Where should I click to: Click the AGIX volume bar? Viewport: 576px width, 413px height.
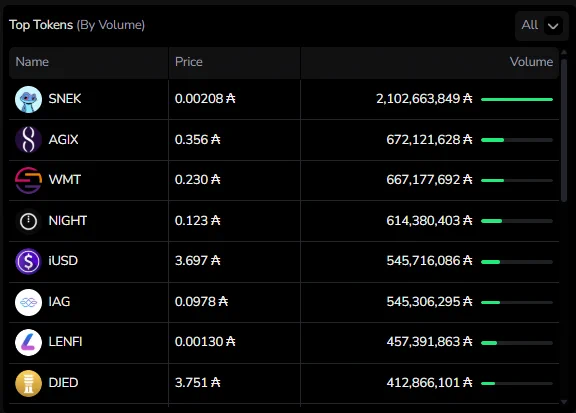(517, 140)
